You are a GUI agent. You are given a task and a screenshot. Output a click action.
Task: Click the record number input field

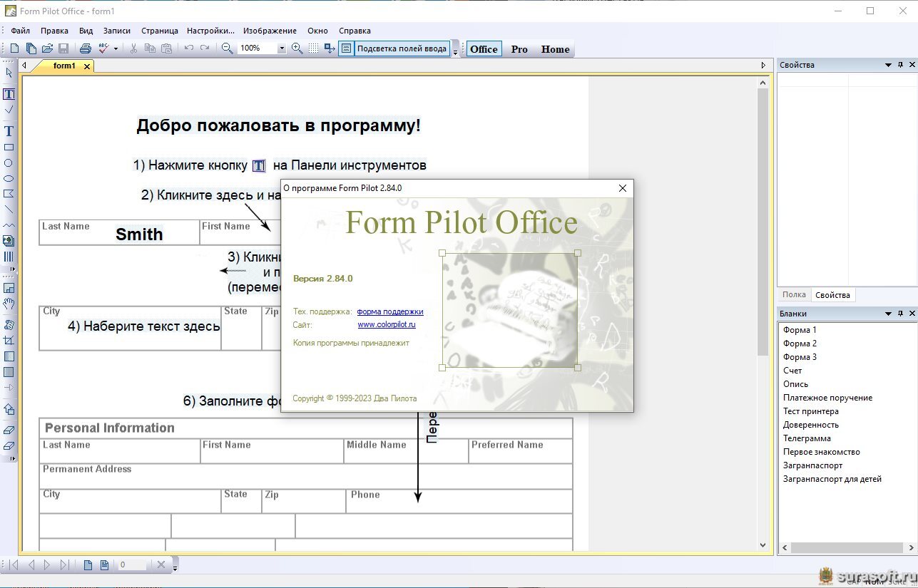[132, 565]
